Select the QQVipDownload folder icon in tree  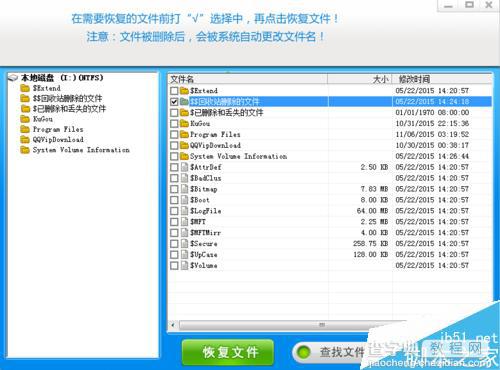(x=25, y=139)
